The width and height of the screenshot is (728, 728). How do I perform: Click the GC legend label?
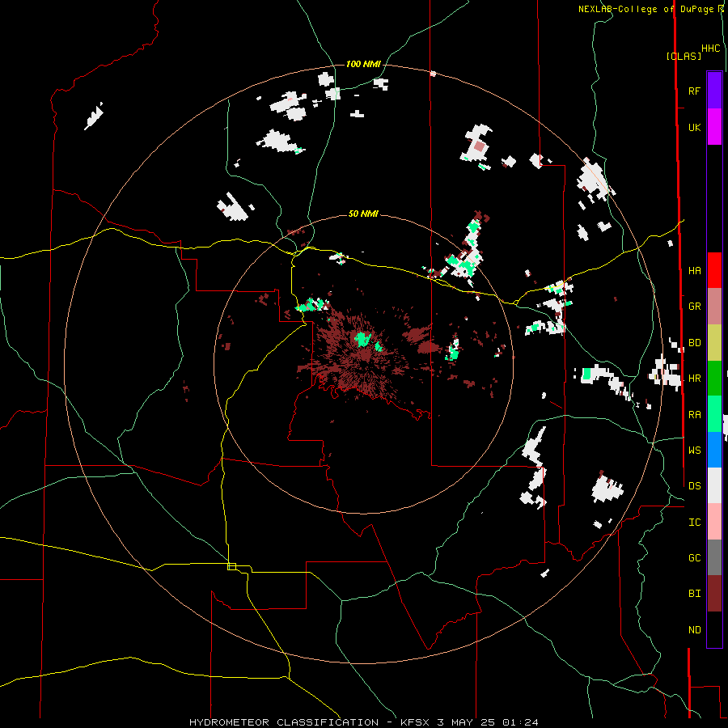click(694, 558)
